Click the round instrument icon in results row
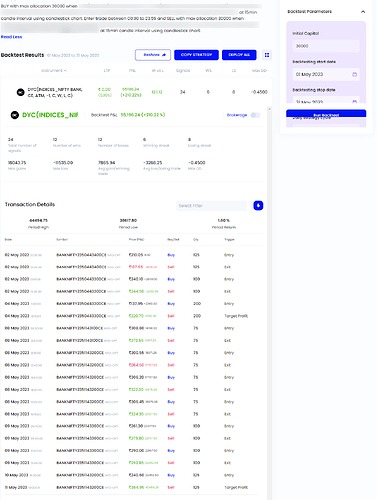The image size is (377, 500). (x=21, y=92)
